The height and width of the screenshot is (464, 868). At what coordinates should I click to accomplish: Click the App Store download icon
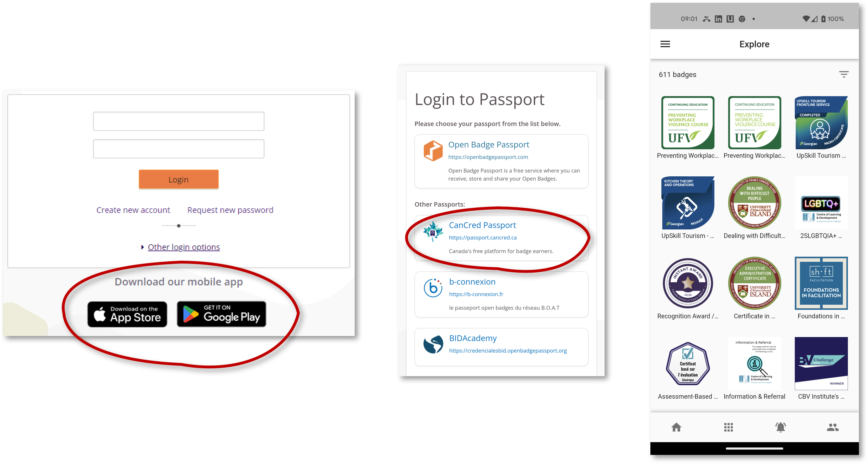pos(127,313)
